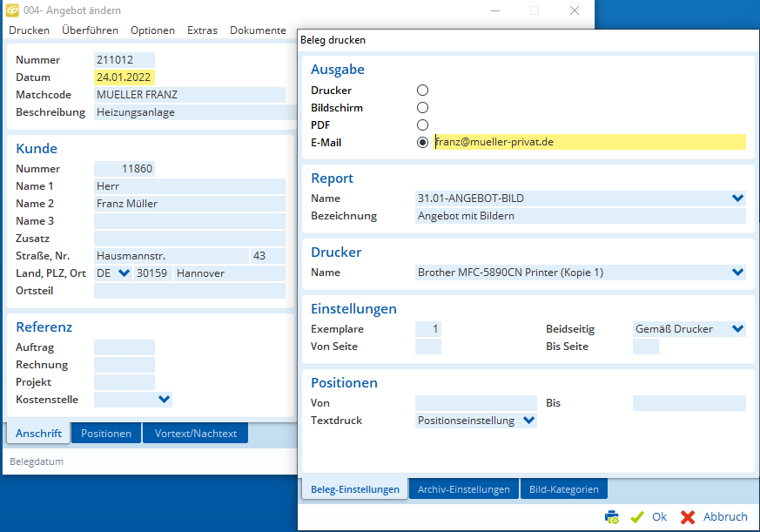Open the Überführen menu
The image size is (760, 532).
click(90, 30)
